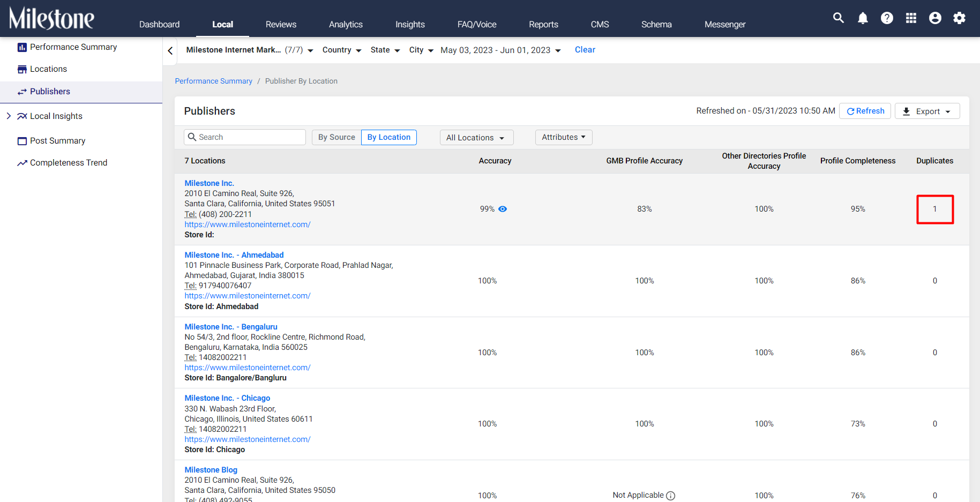Open the user account icon
Image resolution: width=980 pixels, height=502 pixels.
(935, 18)
